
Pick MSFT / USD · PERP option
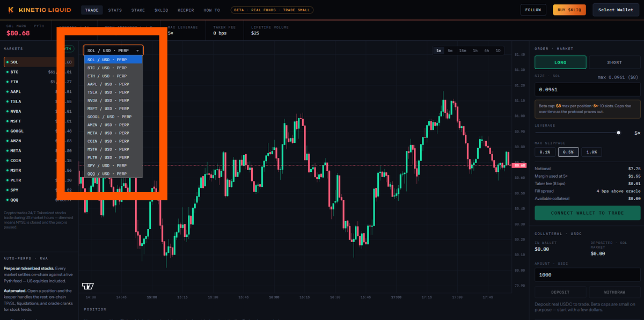pyautogui.click(x=113, y=108)
